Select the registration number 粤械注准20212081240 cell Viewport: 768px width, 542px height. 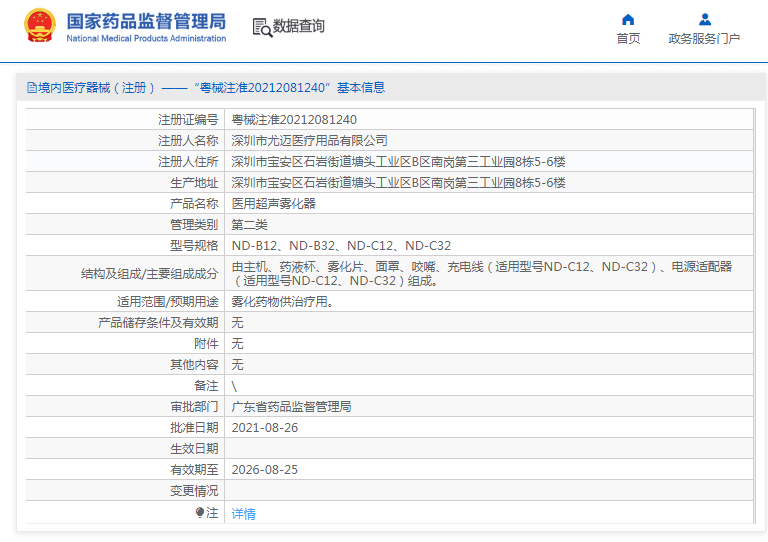point(294,119)
